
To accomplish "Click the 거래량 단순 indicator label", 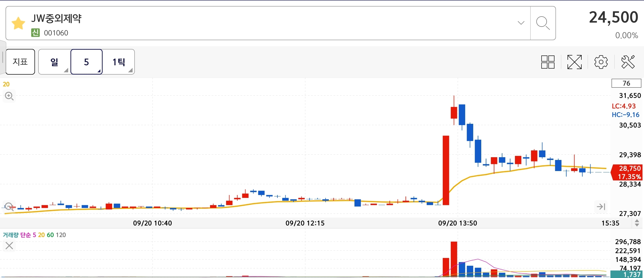I will 17,235.
